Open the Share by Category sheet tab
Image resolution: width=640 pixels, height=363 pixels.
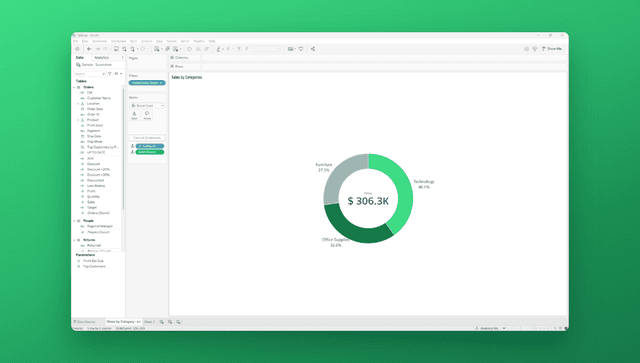(123, 322)
